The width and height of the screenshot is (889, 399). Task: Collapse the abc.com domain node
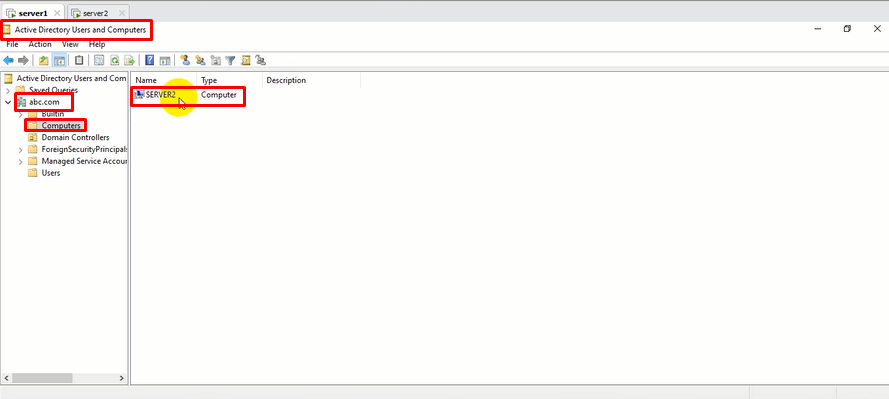pyautogui.click(x=7, y=102)
